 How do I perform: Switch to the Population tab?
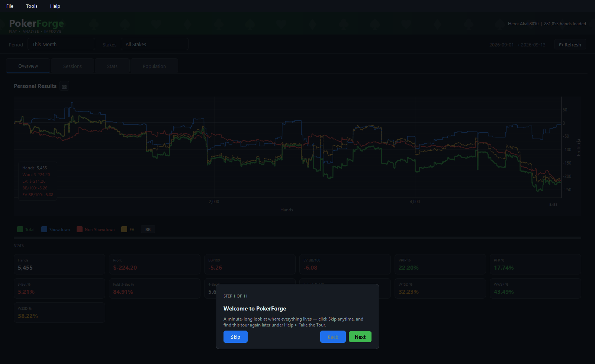point(154,66)
